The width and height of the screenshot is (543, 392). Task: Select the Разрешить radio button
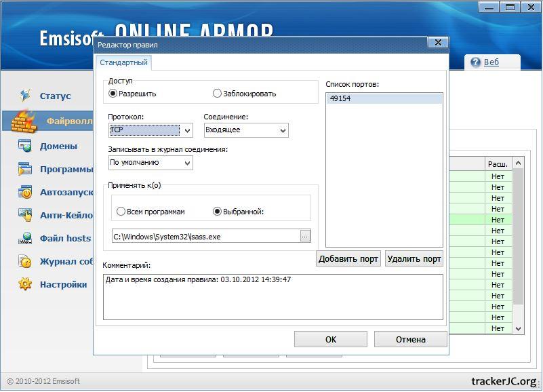click(113, 94)
